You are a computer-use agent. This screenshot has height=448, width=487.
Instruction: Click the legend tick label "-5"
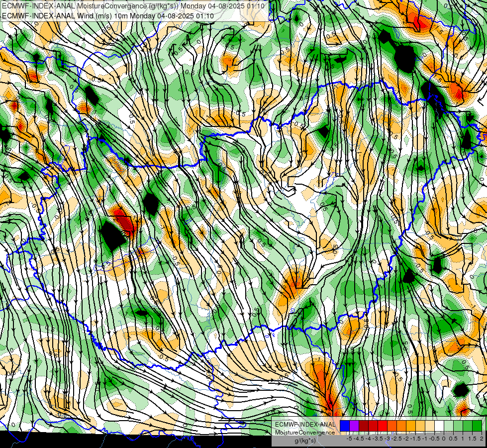[349, 439]
